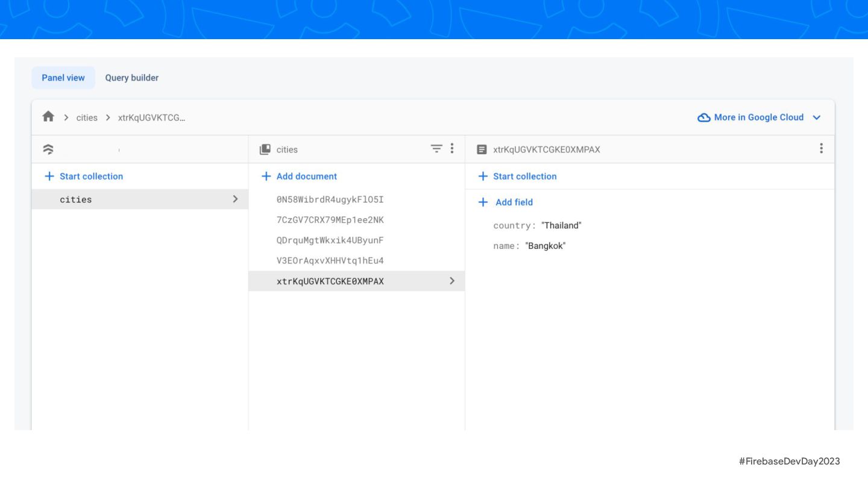Open More in Google Cloud link

pos(758,117)
